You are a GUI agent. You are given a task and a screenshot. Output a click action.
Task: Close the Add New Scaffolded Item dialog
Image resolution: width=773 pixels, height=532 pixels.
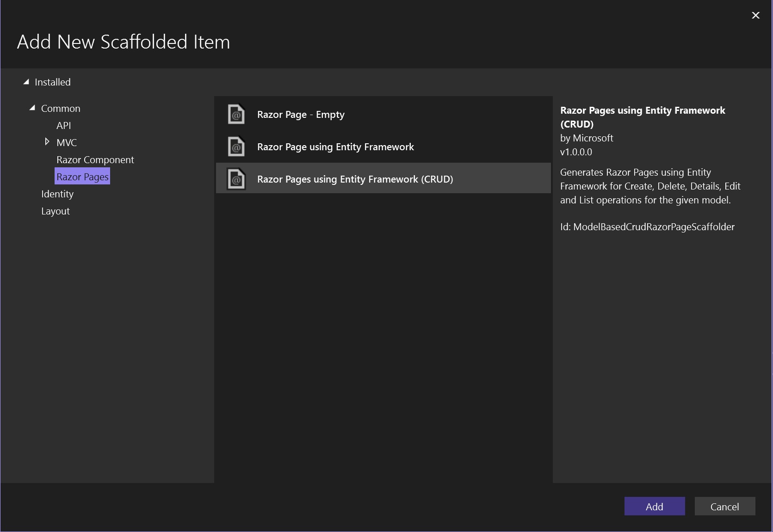tap(756, 15)
